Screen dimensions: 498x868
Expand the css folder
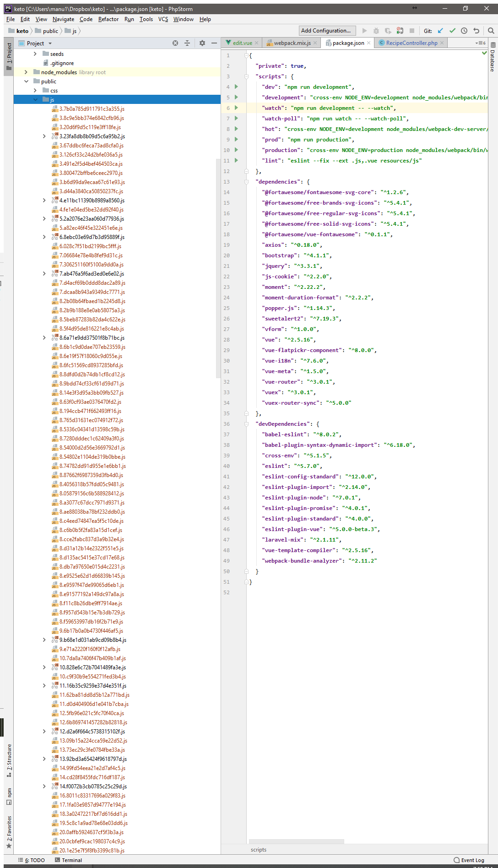[35, 91]
